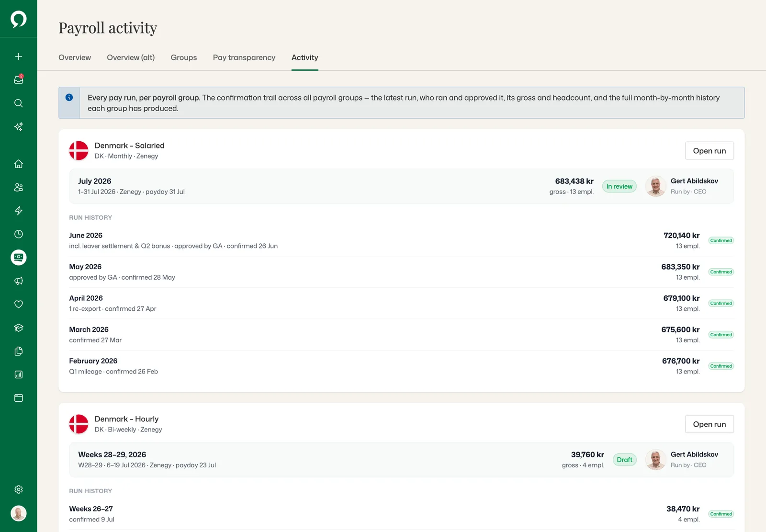The width and height of the screenshot is (766, 532).
Task: Click the In review status badge
Action: coord(620,186)
